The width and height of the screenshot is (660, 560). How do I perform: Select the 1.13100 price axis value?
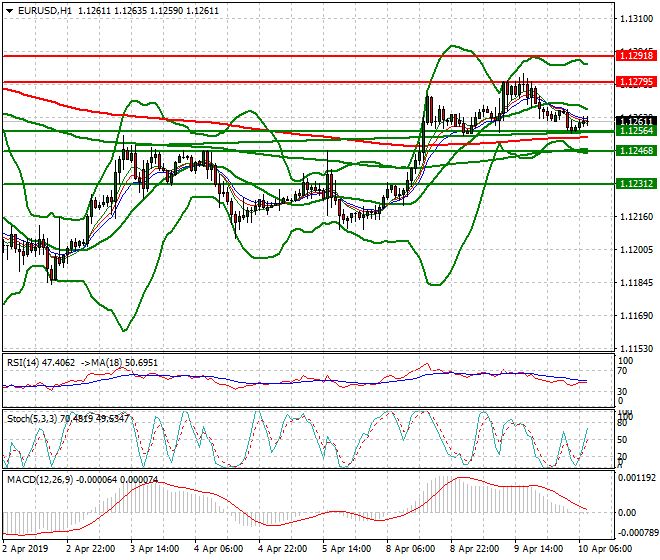point(637,19)
